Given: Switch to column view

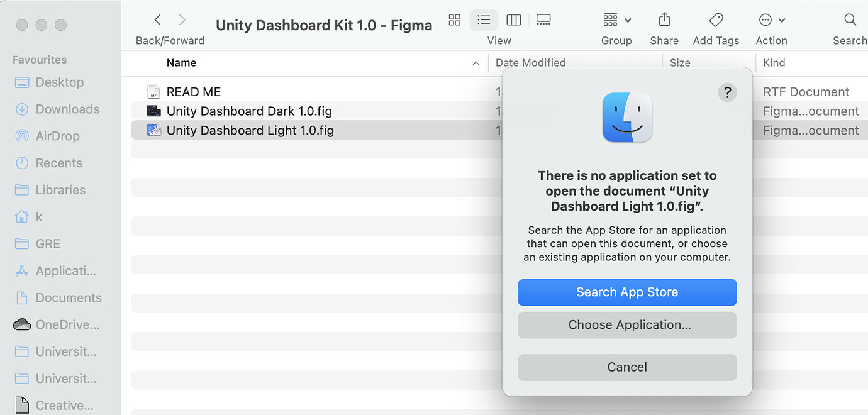Looking at the screenshot, I should pyautogui.click(x=514, y=20).
